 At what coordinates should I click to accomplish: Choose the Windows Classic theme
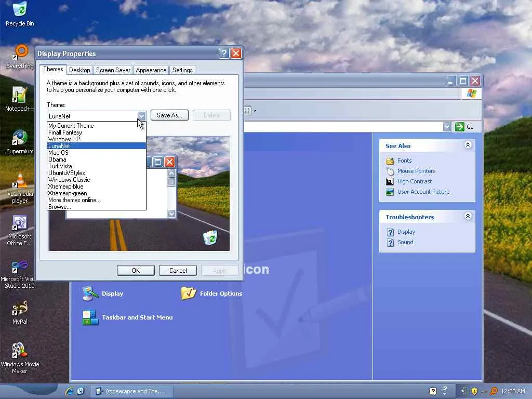[96, 180]
